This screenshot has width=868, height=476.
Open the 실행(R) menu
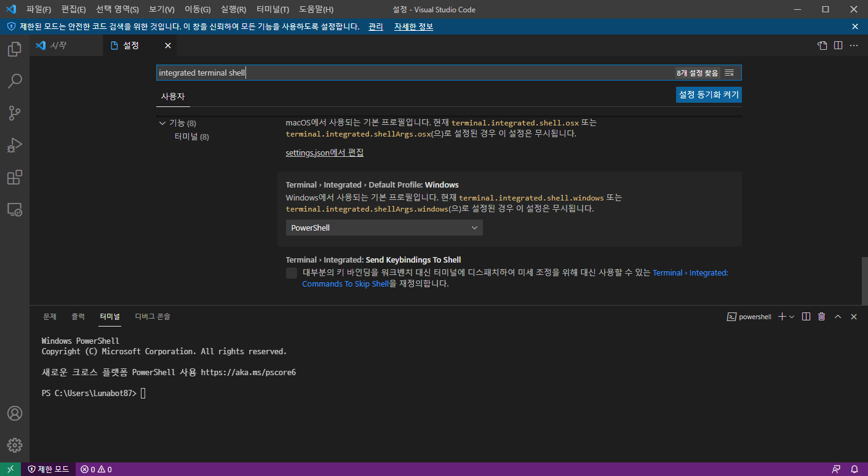[234, 9]
